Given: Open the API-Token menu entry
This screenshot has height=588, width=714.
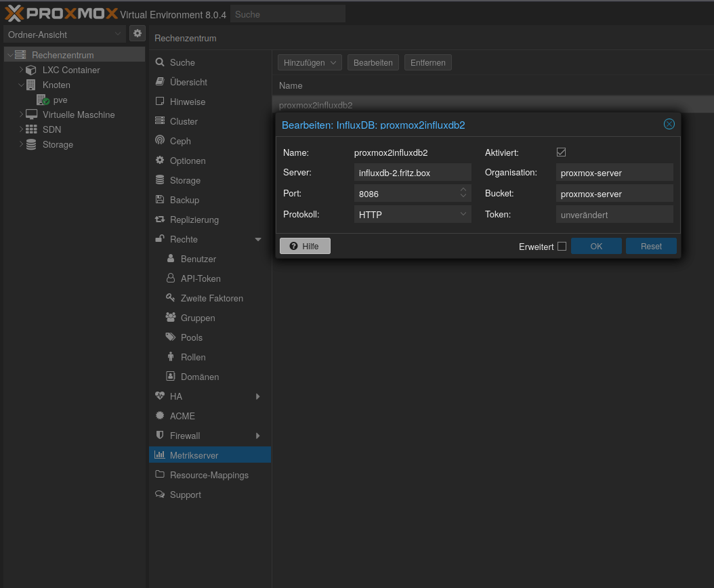Looking at the screenshot, I should pos(210,278).
